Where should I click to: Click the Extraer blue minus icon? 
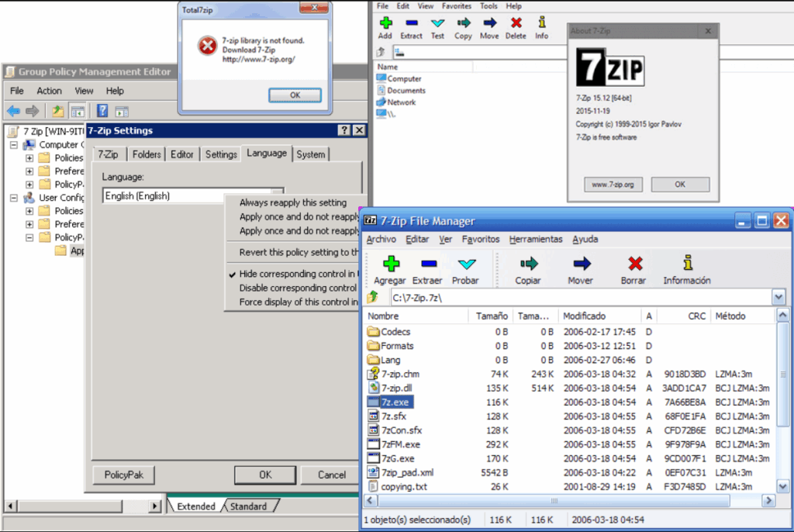tap(428, 264)
